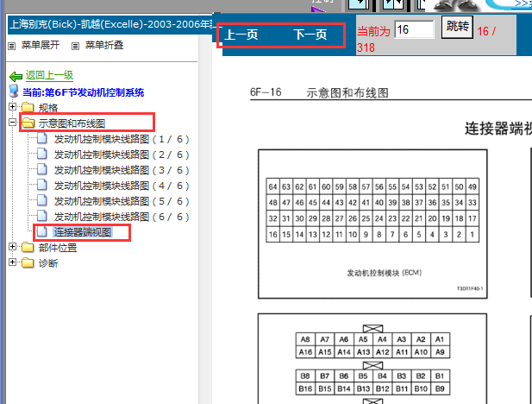This screenshot has width=532, height=404.
Task: Click document icon of 线路图 (2/6)
Action: [x=42, y=154]
